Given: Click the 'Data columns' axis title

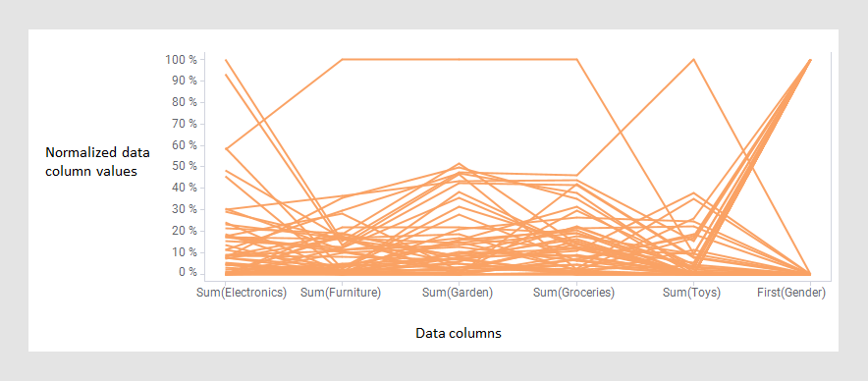Looking at the screenshot, I should (x=459, y=334).
